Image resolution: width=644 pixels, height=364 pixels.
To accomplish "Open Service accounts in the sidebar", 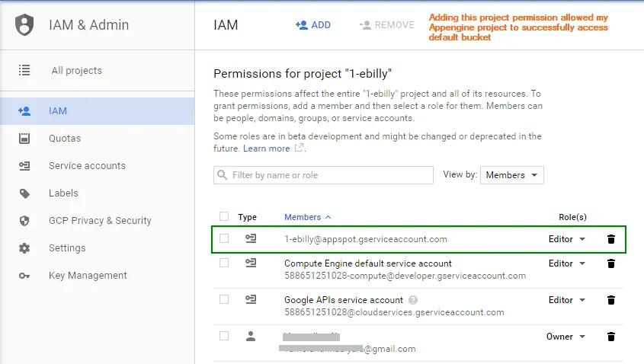I will click(87, 166).
